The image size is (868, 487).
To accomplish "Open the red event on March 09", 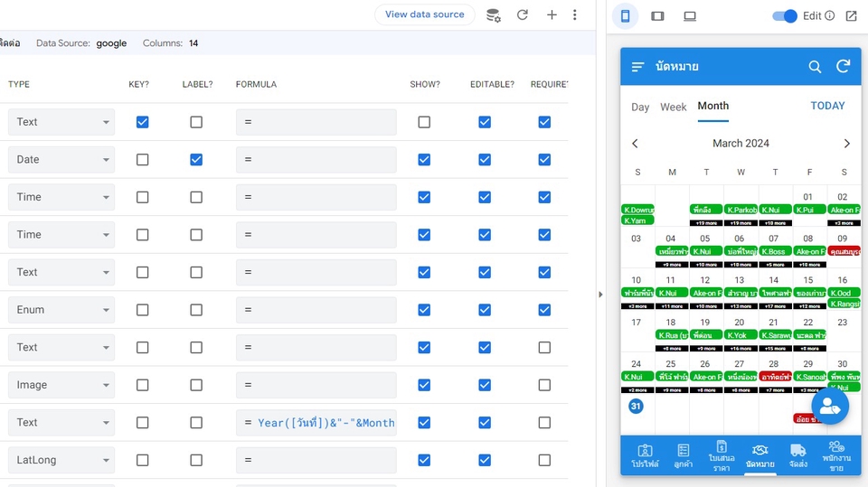I will pos(844,251).
